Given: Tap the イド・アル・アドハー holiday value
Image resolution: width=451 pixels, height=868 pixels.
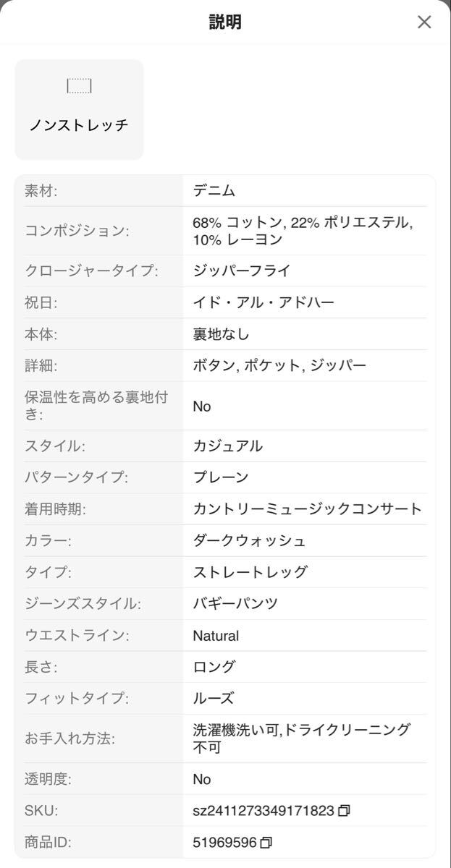Looking at the screenshot, I should click(264, 302).
